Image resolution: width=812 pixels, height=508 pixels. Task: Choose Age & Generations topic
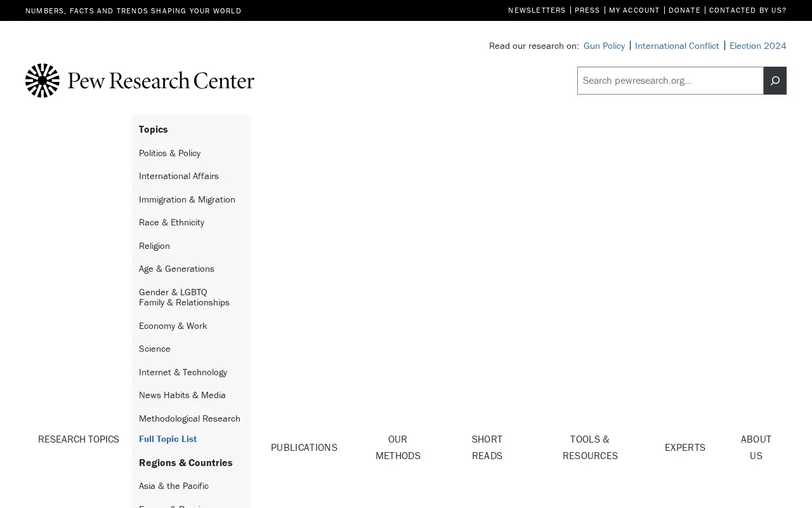176,269
